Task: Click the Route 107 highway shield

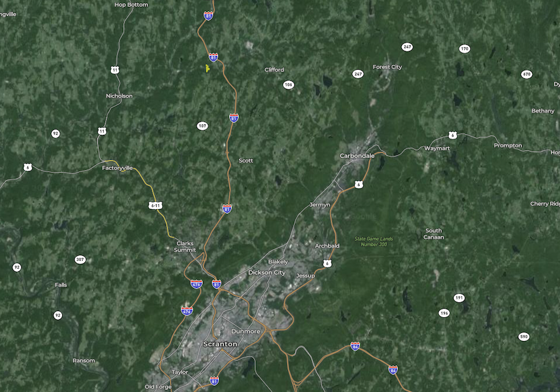Action: point(202,126)
